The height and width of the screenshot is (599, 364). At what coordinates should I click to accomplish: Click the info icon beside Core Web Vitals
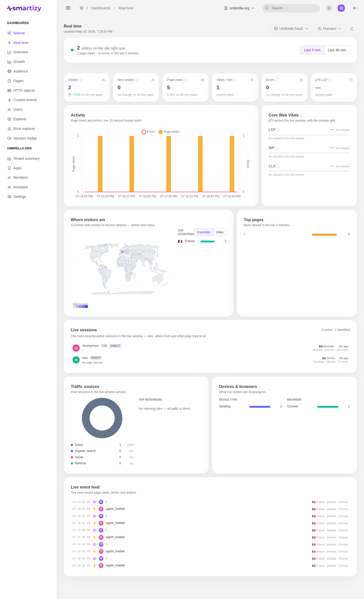[301, 116]
